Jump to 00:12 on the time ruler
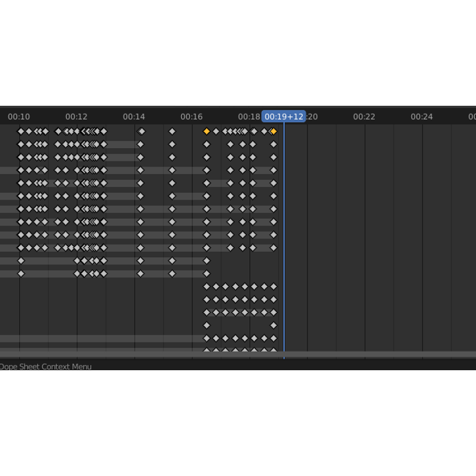 click(x=77, y=116)
